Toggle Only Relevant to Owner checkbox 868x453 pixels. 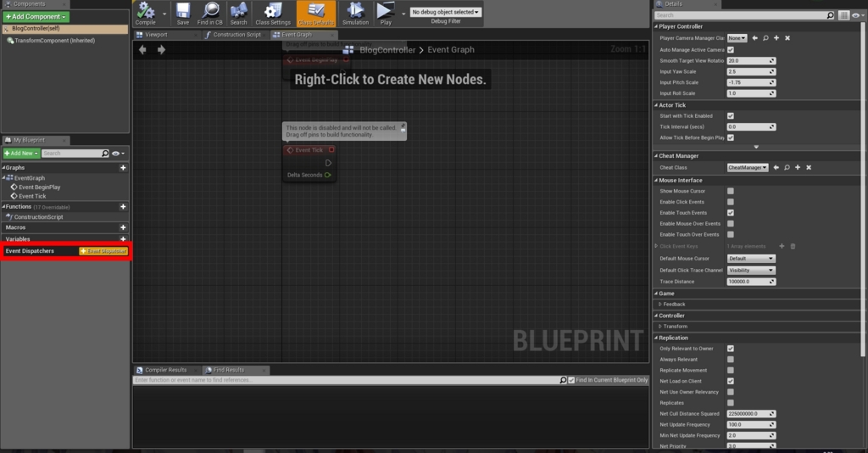[730, 349]
